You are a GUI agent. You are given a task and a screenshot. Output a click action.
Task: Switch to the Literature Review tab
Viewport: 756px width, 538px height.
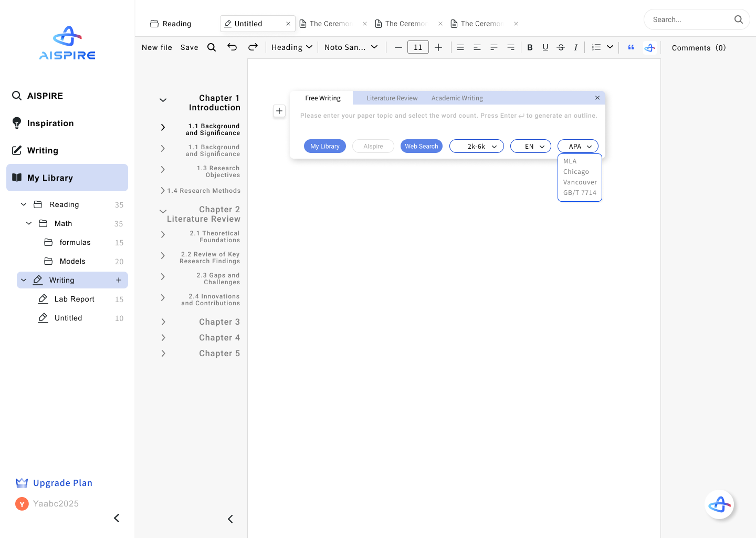(x=392, y=98)
